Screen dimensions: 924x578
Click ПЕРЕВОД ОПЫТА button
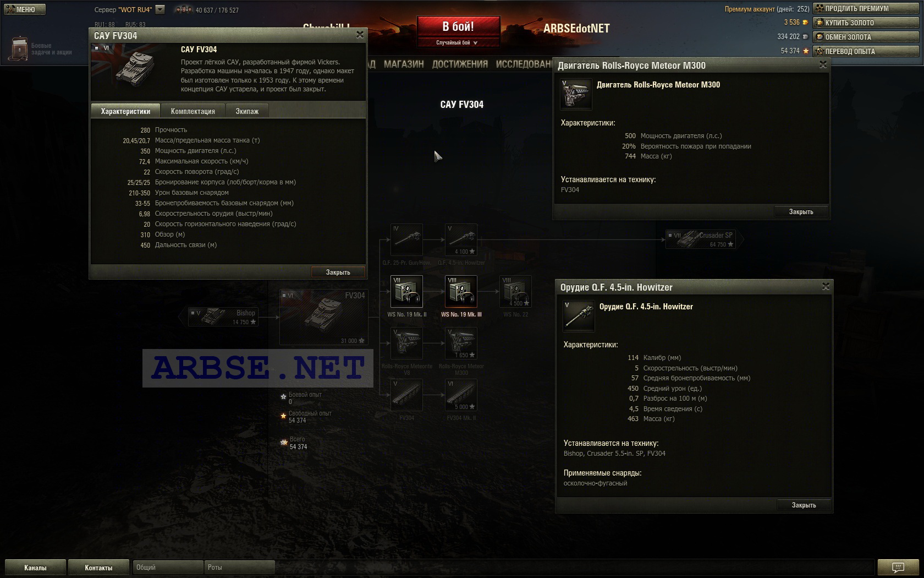point(866,51)
